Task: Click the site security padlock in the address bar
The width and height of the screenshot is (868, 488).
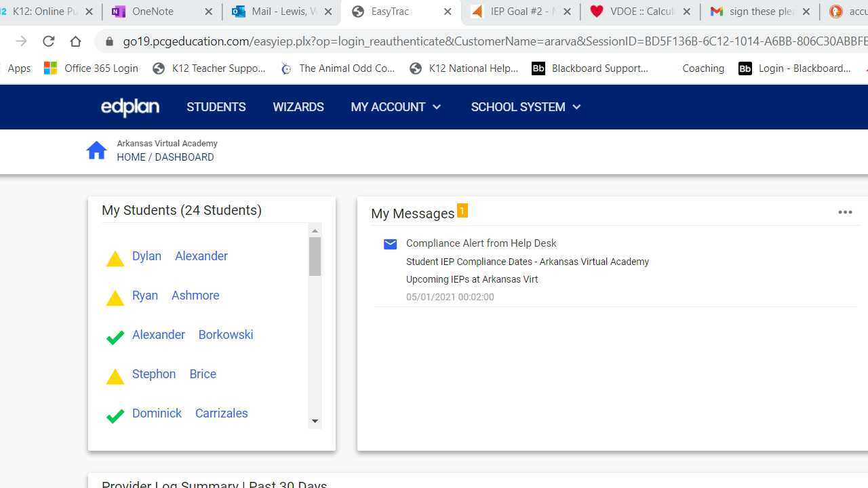Action: [109, 41]
